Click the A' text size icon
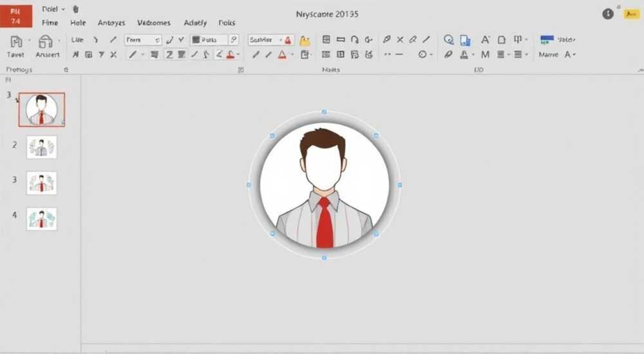 click(486, 40)
